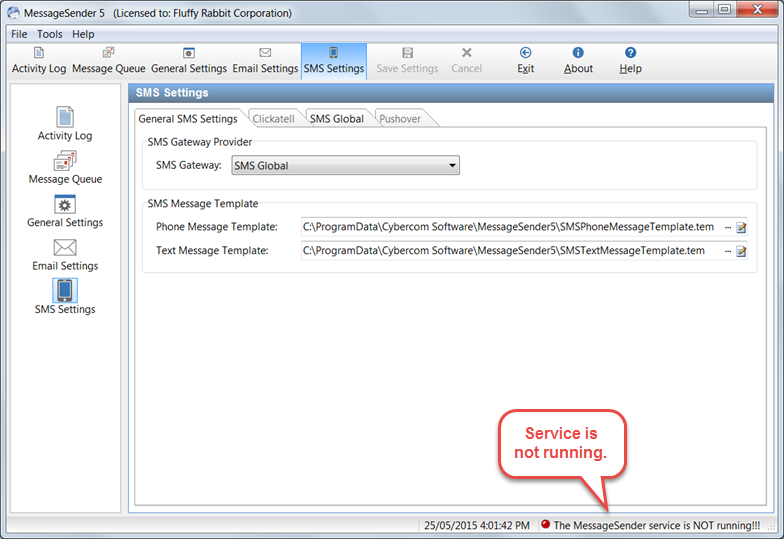
Task: Edit the Text Message Template with pencil icon
Action: coord(741,252)
